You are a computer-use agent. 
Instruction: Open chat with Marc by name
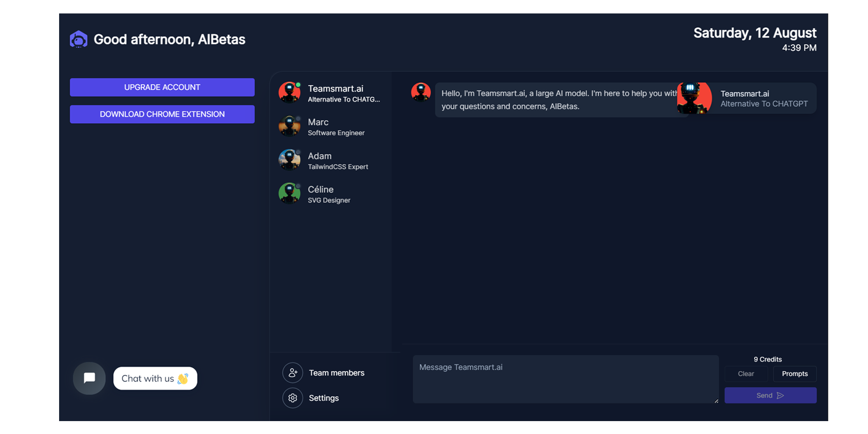pyautogui.click(x=318, y=122)
